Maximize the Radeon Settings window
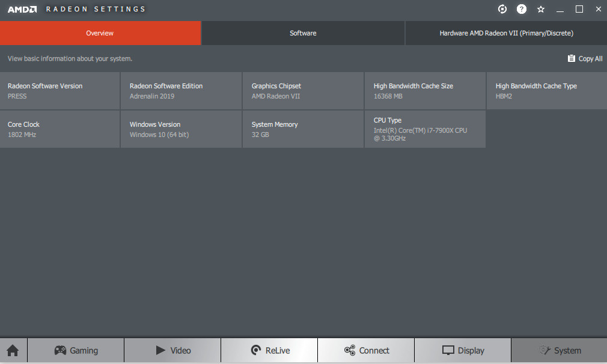This screenshot has height=364, width=607. tap(579, 9)
